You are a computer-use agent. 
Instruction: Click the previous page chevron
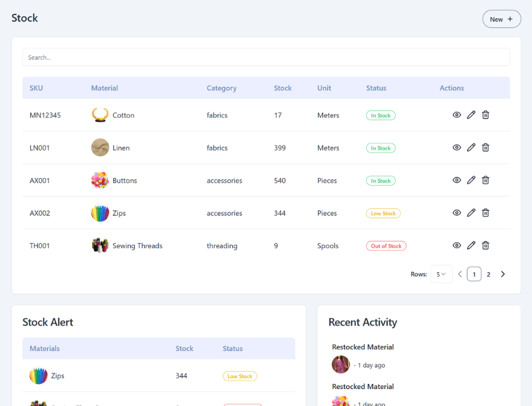[x=459, y=274]
